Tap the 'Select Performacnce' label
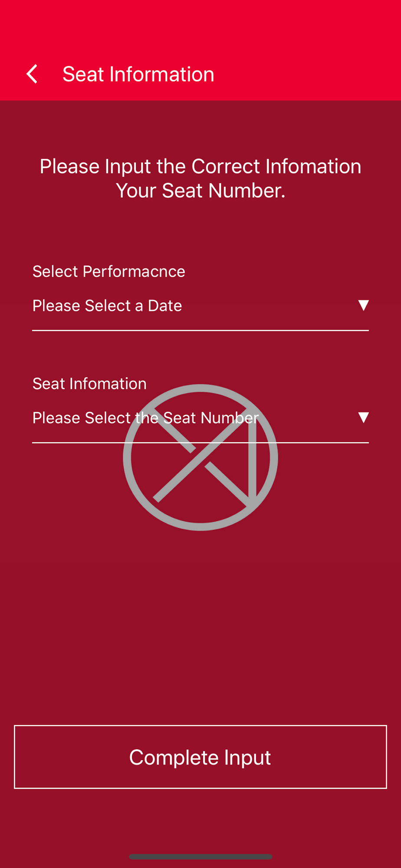 tap(109, 272)
